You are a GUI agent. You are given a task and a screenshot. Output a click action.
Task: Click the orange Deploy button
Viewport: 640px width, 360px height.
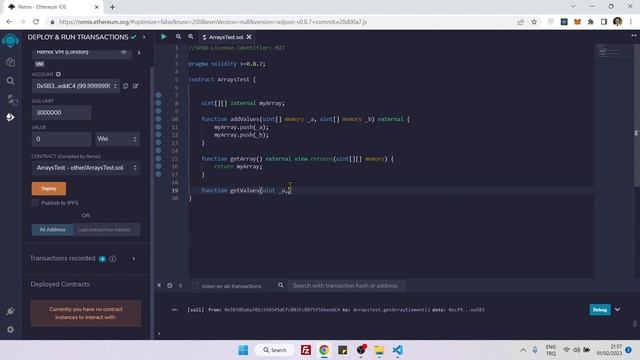49,189
